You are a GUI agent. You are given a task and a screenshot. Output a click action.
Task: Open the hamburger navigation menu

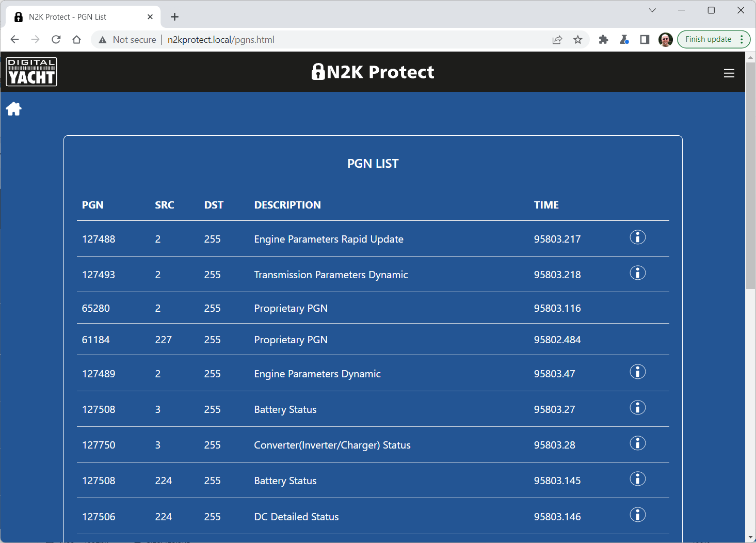pos(729,73)
